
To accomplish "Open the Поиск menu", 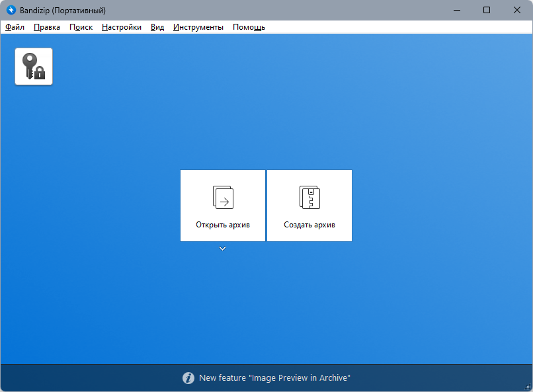I will 81,27.
